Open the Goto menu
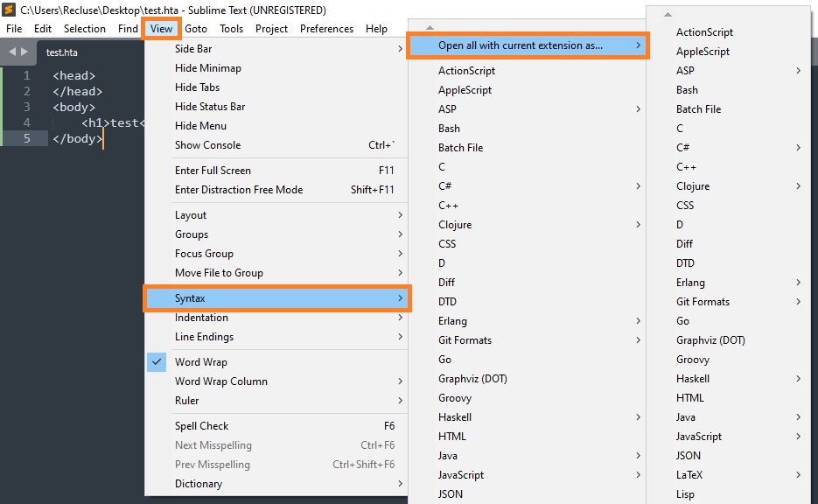 (x=196, y=29)
